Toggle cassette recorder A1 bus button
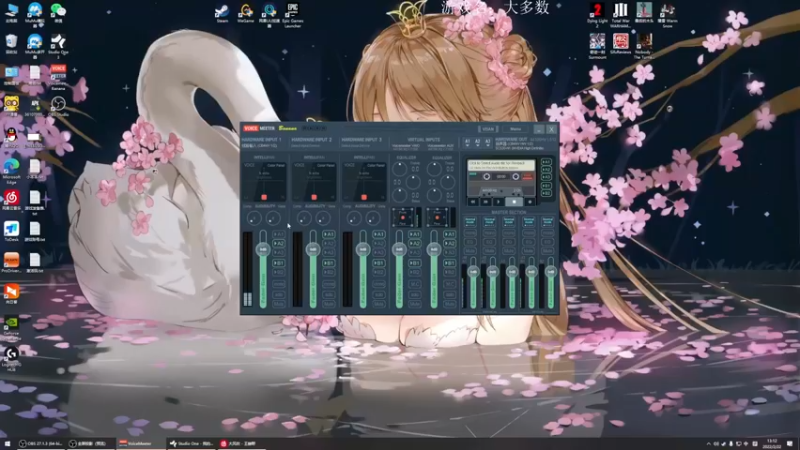 pos(546,162)
